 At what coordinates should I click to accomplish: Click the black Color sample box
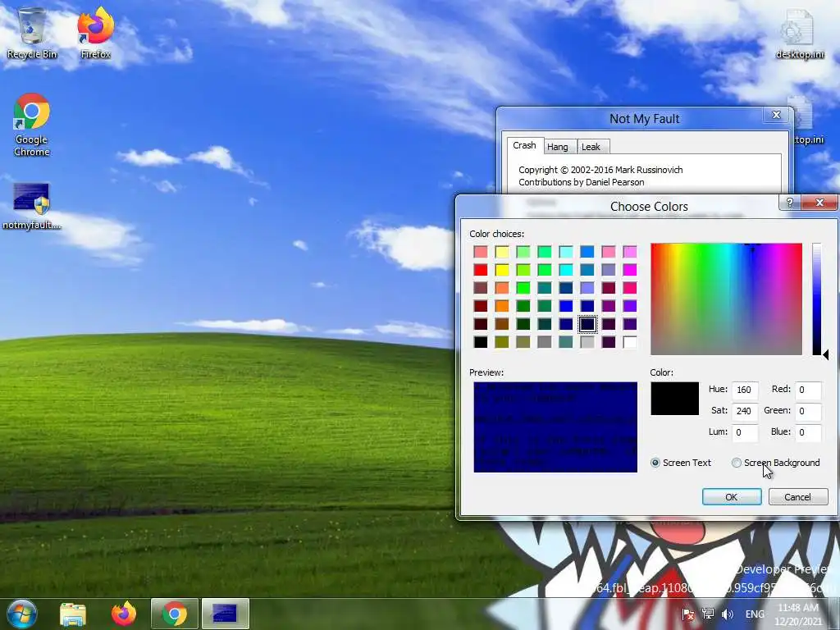[x=674, y=399]
